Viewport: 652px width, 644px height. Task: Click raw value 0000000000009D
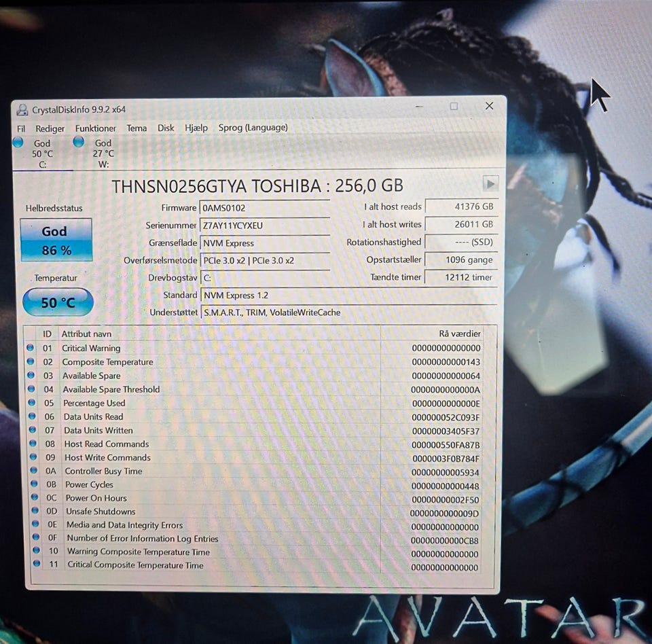pyautogui.click(x=444, y=514)
